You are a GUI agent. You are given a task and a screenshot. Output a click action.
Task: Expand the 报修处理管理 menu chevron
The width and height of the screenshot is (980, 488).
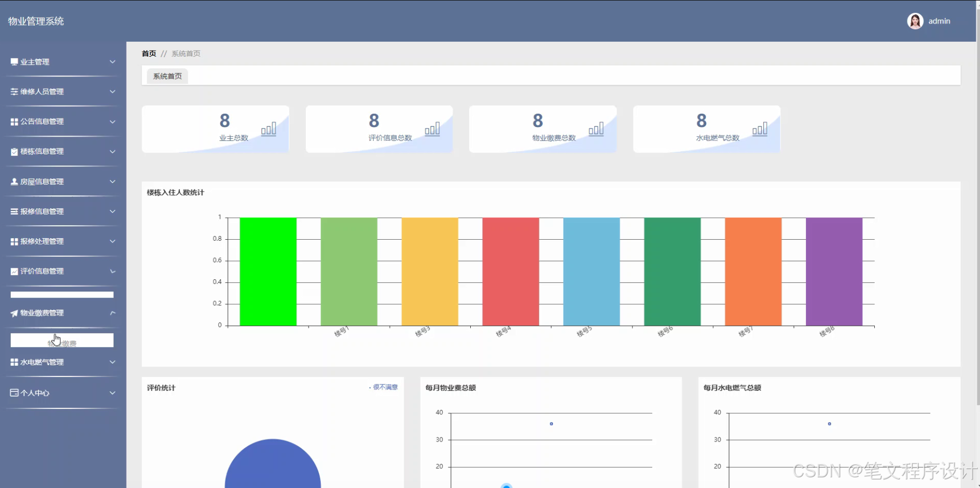[113, 241]
